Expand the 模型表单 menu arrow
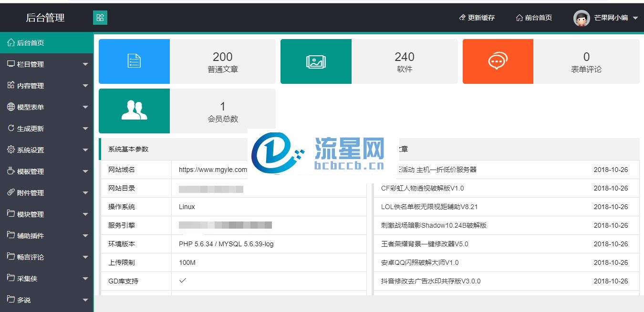644x312 pixels. tap(85, 107)
